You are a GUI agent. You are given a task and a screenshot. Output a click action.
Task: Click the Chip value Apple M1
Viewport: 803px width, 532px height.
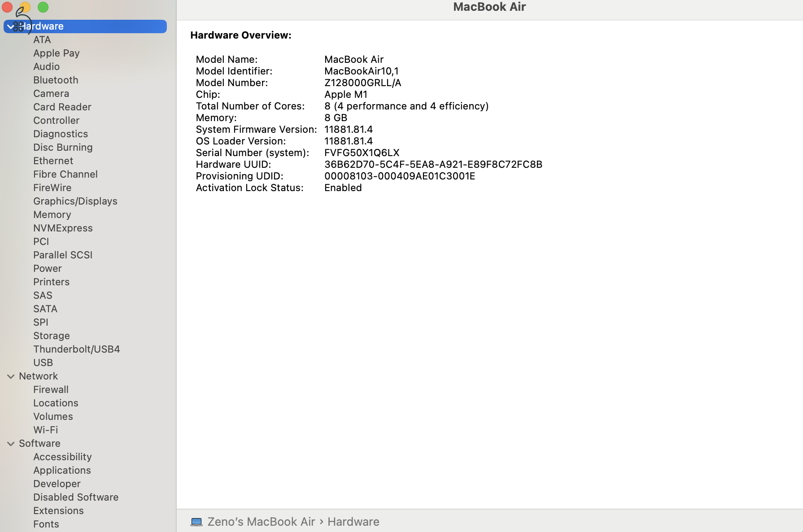click(346, 95)
